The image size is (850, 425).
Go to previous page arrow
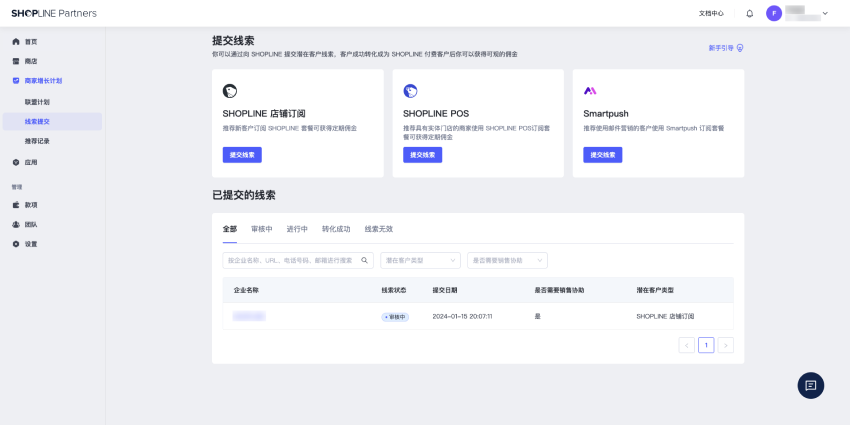[x=686, y=345]
